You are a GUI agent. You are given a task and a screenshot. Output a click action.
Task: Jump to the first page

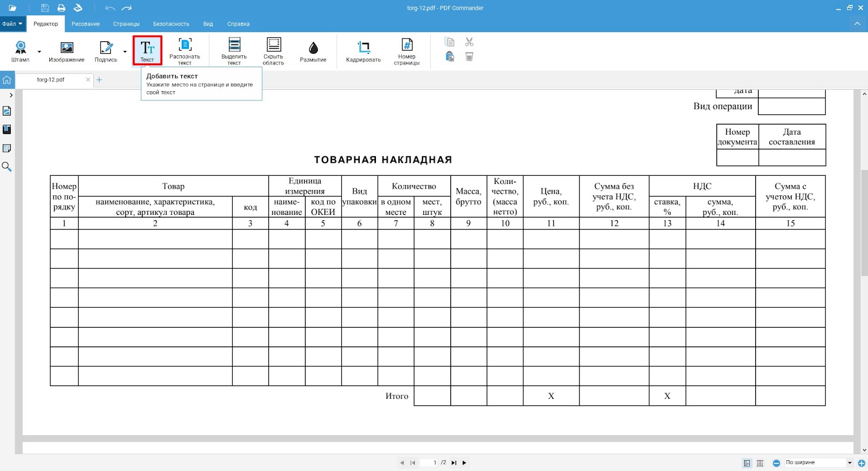point(413,463)
